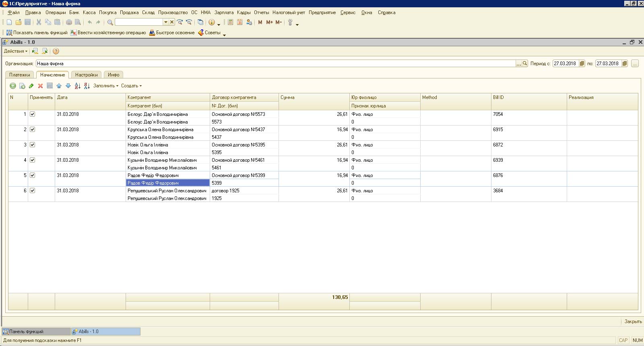Click Ввести хозяйственную операцию button

pos(108,33)
